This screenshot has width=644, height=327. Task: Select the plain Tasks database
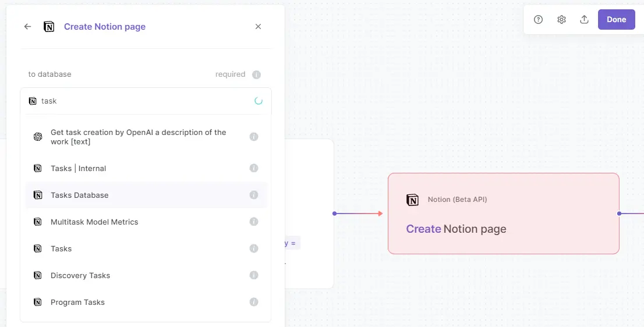[146, 248]
